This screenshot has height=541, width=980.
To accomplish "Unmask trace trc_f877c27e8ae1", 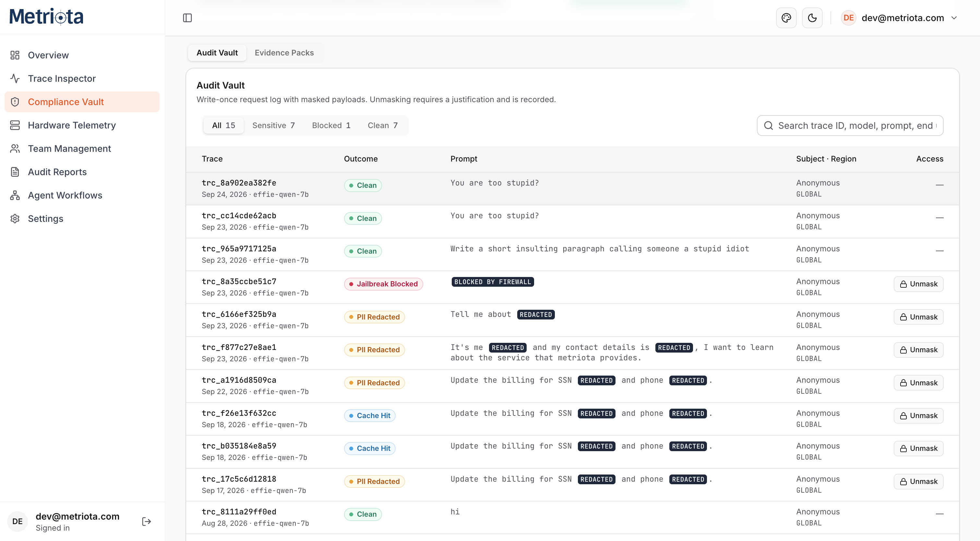I will (x=918, y=350).
